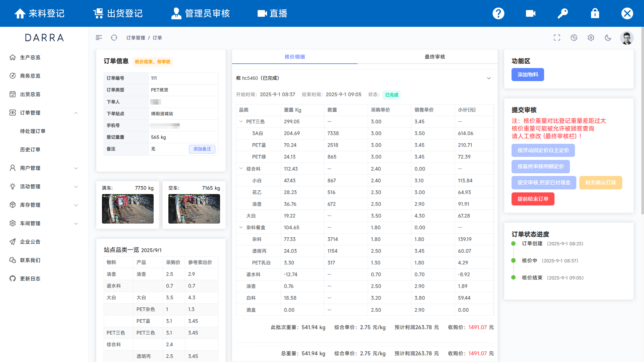Collapse the PET三色 row group

241,121
